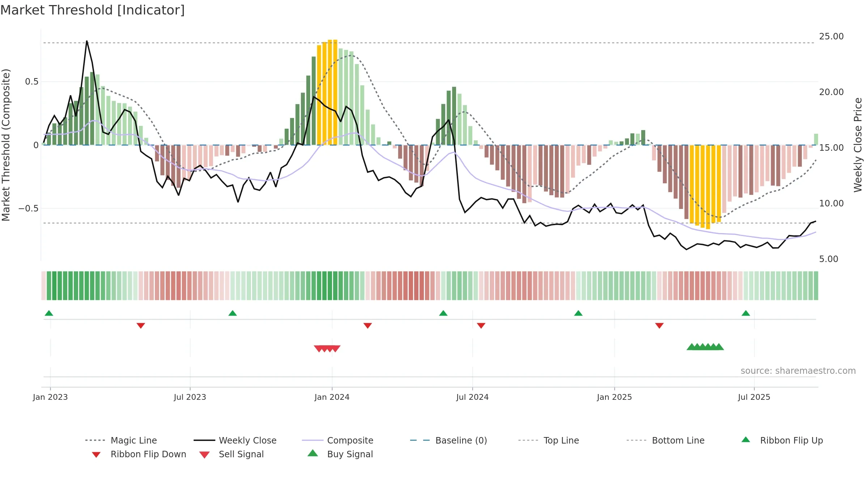Viewport: 868px width, 488px height.
Task: Click the Ribbon Flip Up green triangle in legend
Action: coord(746,440)
